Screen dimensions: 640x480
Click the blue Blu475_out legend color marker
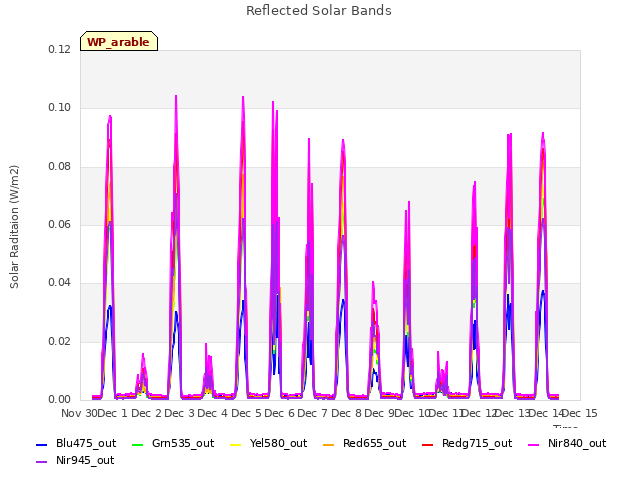[42, 444]
